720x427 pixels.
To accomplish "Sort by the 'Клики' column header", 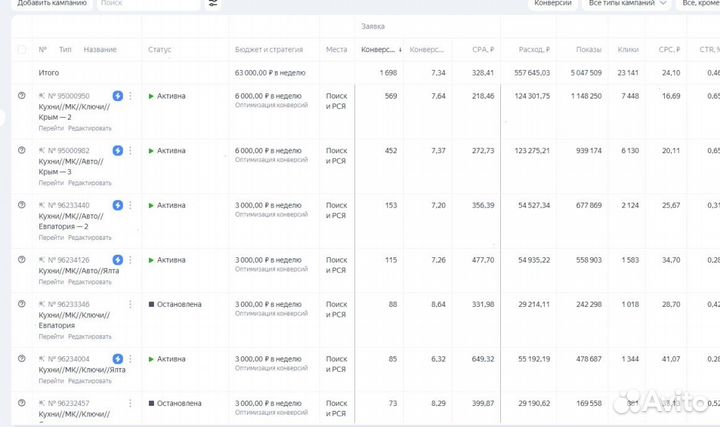I will point(628,49).
